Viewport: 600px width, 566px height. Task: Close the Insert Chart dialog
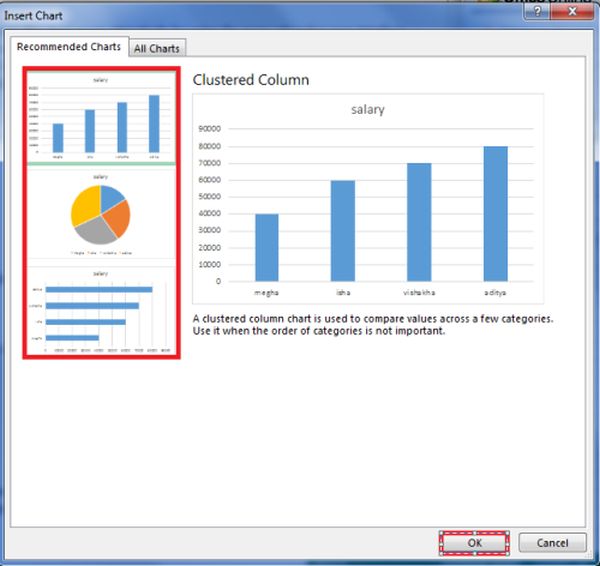572,11
